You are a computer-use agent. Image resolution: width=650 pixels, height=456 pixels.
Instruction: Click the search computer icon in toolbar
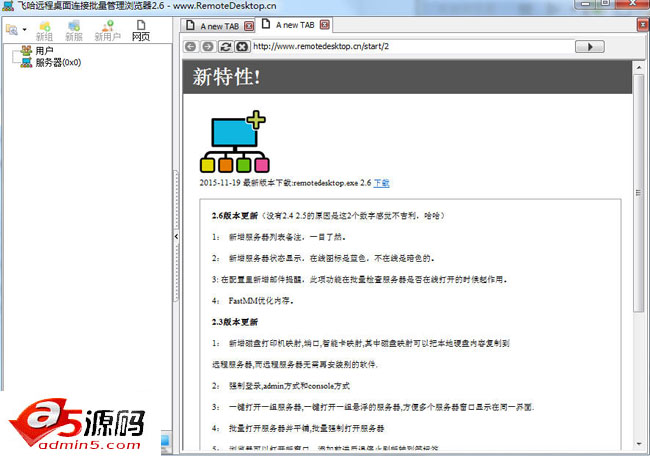[12, 29]
